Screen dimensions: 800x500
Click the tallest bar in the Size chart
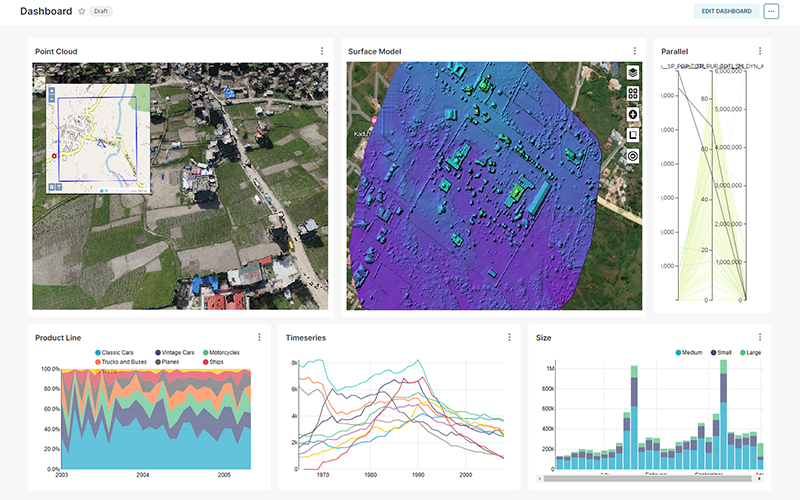(x=723, y=414)
